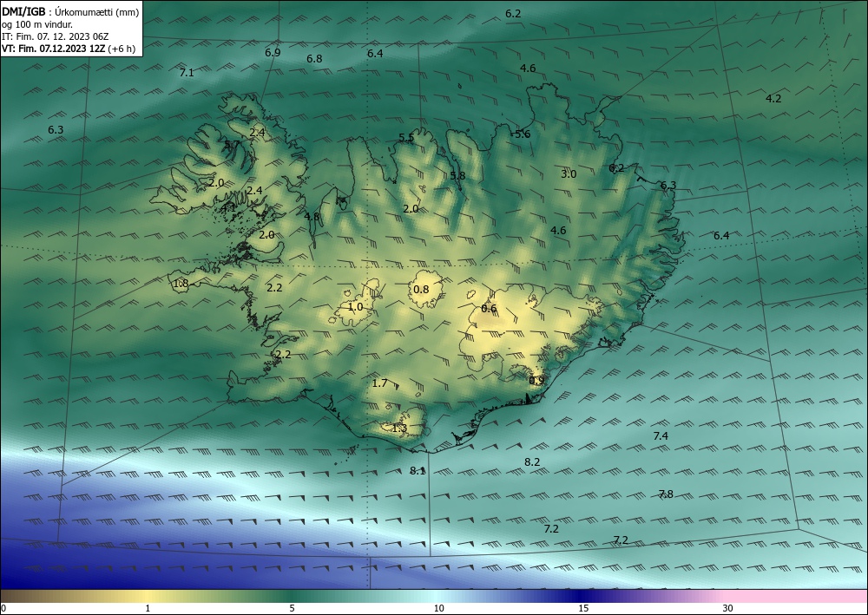Screen dimensions: 868x615
Task: Click the 7.4 value label
Action: point(661,435)
